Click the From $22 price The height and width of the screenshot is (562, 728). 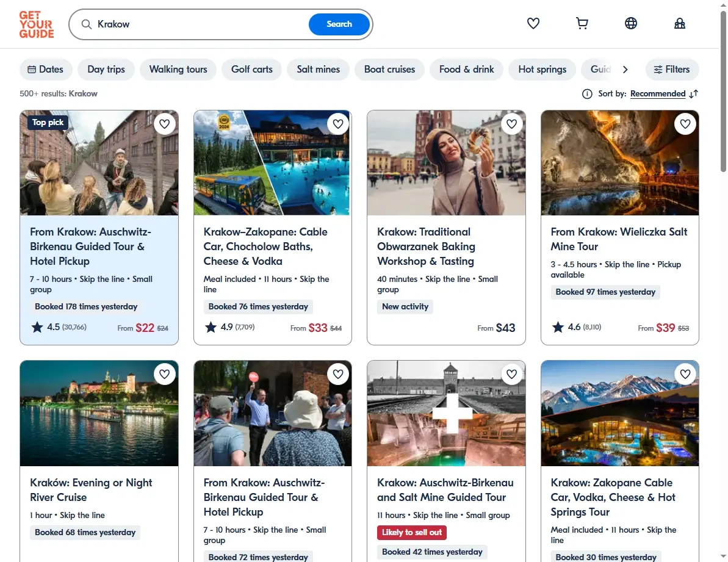pos(143,328)
